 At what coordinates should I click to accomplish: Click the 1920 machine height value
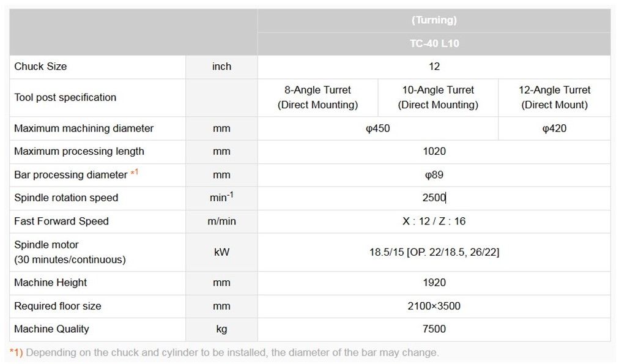click(434, 283)
